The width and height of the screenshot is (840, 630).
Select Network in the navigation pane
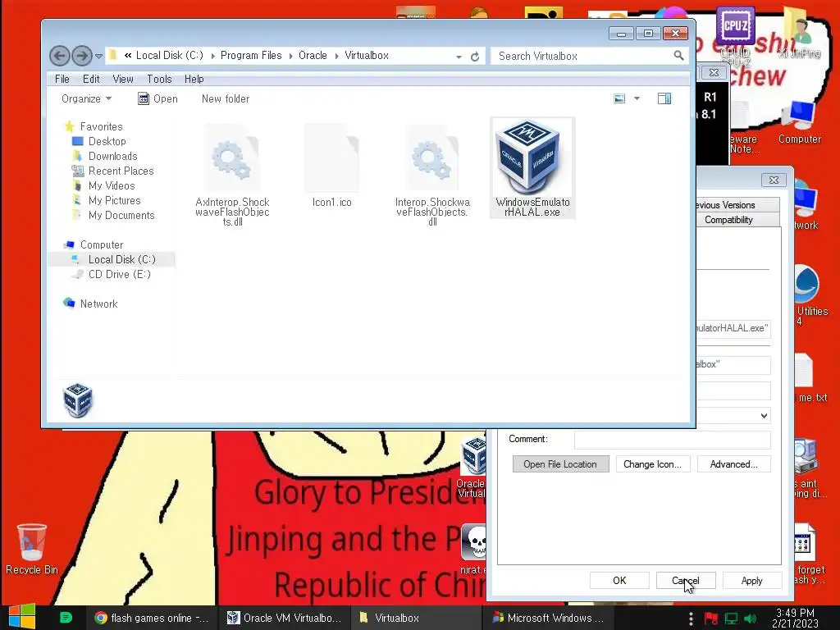pyautogui.click(x=98, y=304)
